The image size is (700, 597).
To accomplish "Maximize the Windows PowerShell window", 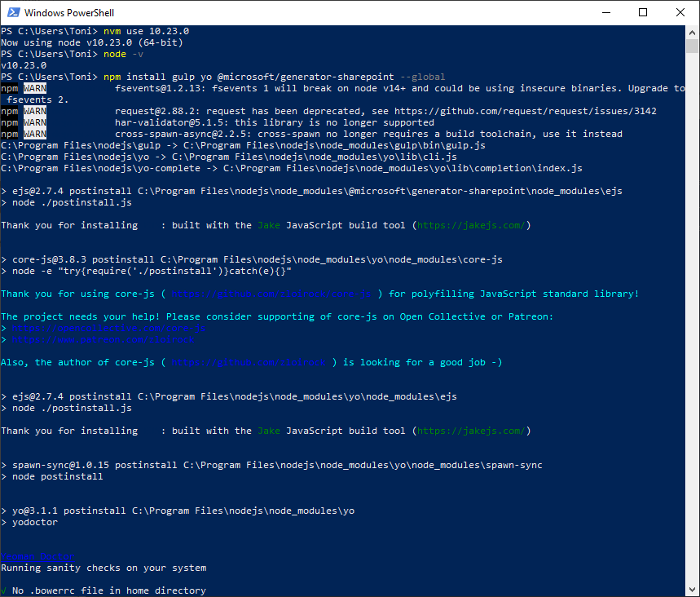I will pos(643,13).
